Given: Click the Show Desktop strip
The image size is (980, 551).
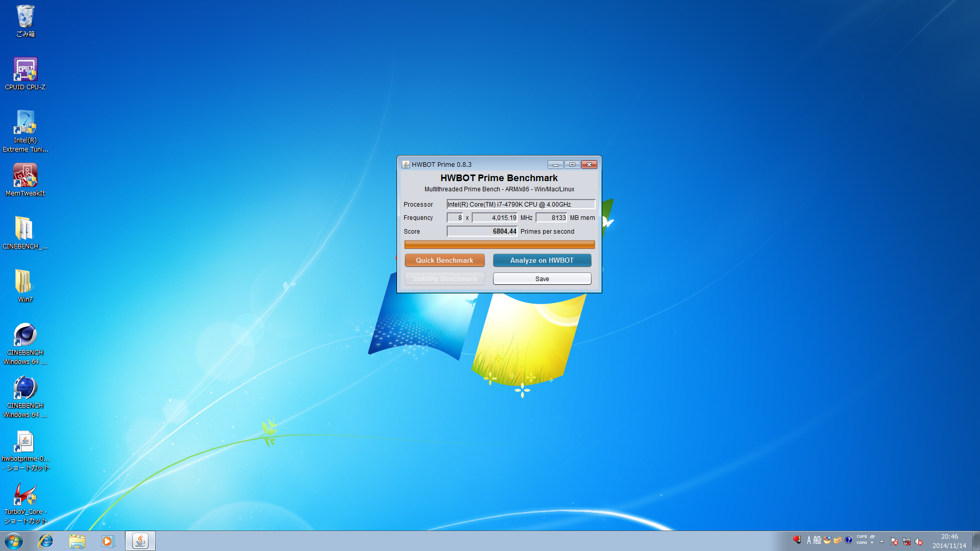Looking at the screenshot, I should click(x=976, y=541).
